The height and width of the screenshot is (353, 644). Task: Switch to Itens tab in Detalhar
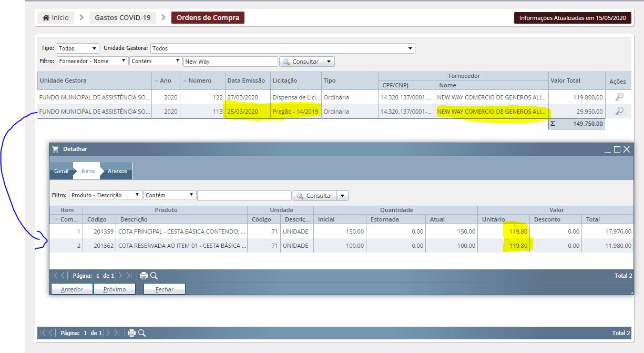88,171
